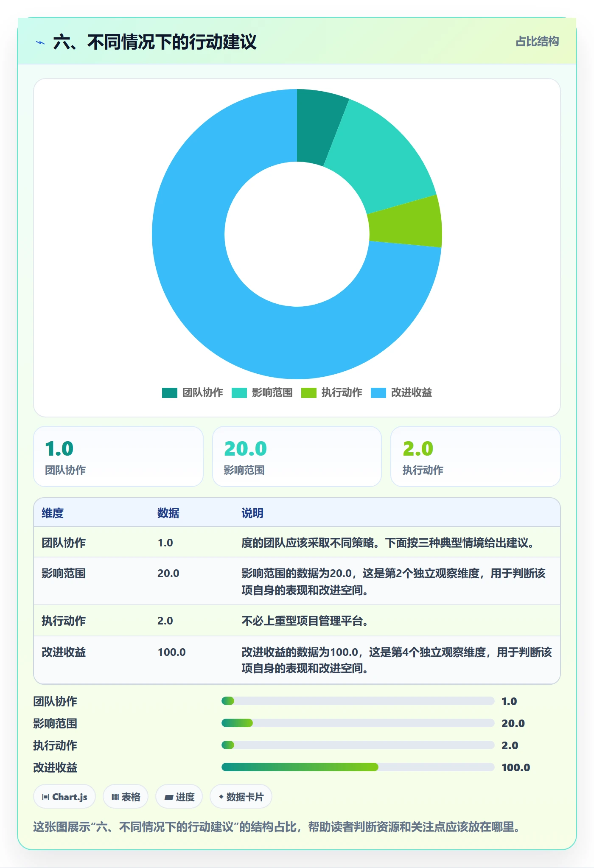594x868 pixels.
Task: Toggle the 执行动作 legend item in chart
Action: [x=332, y=392]
